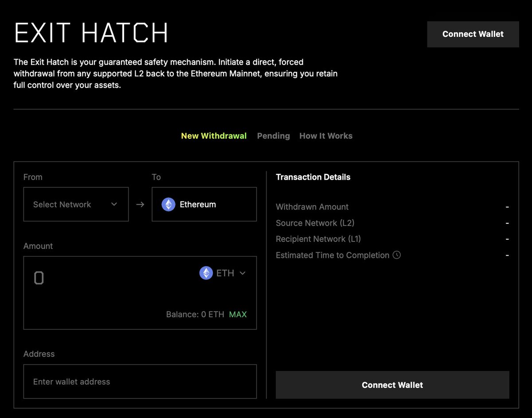
Task: Click the 'Balance: 0 ETH' text
Action: (x=195, y=314)
